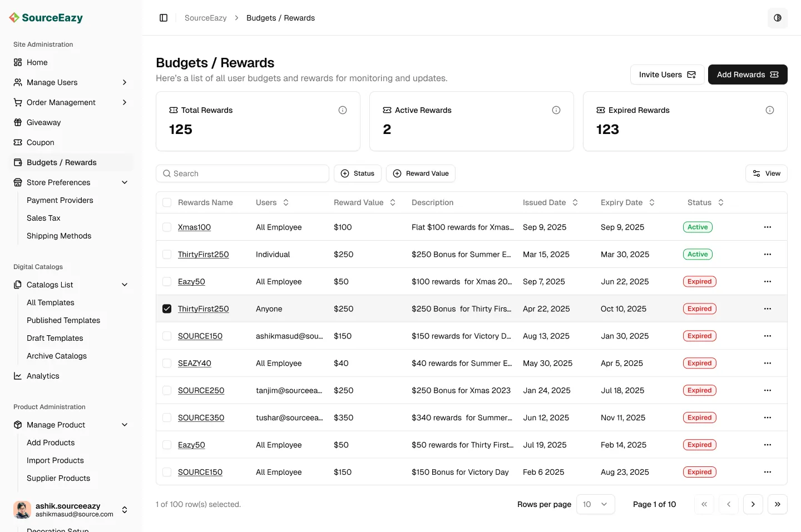
Task: Click the Total Rewards info icon
Action: pos(343,110)
